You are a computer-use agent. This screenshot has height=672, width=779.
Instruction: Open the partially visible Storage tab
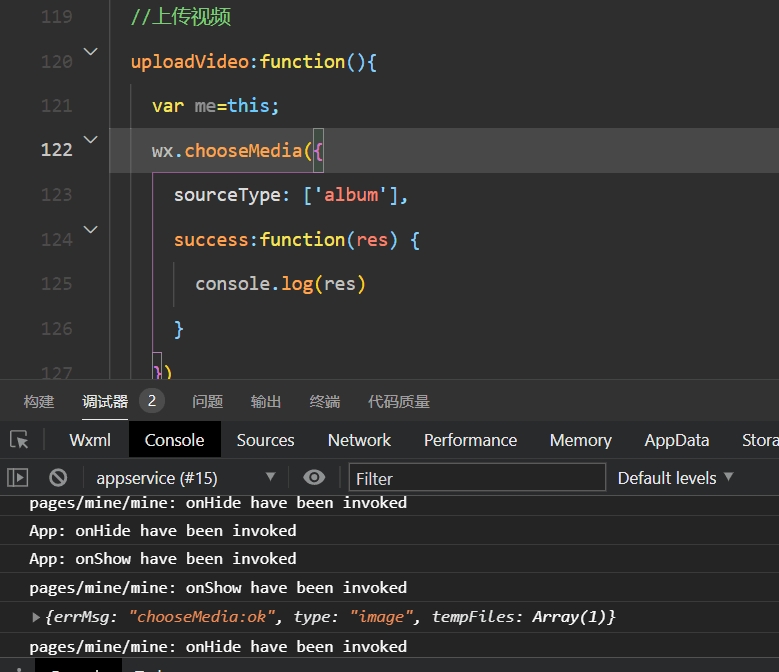point(760,440)
